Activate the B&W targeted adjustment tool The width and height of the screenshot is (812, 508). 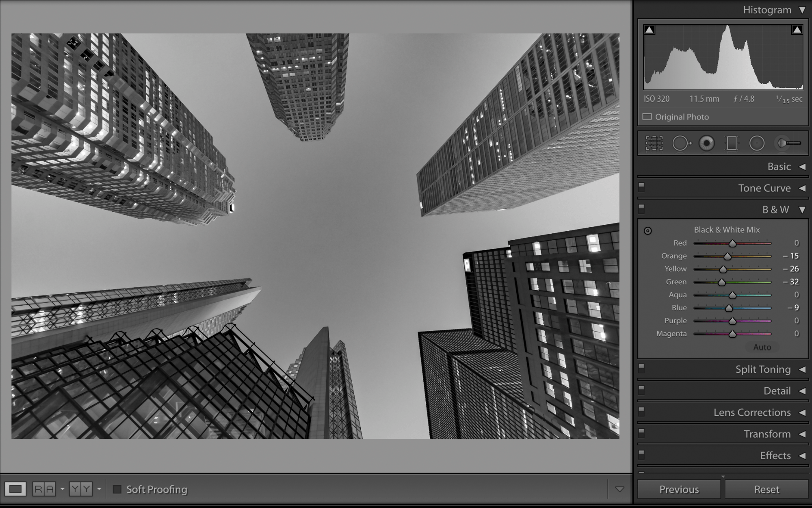pos(648,231)
